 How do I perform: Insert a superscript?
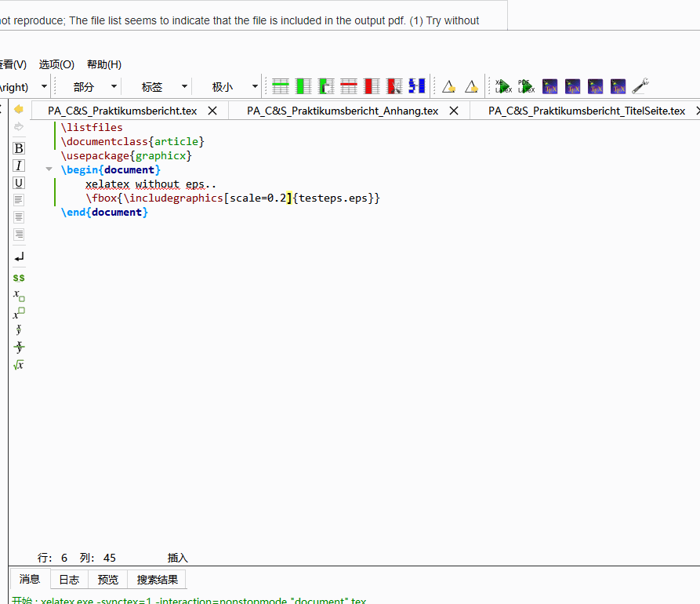pos(18,312)
